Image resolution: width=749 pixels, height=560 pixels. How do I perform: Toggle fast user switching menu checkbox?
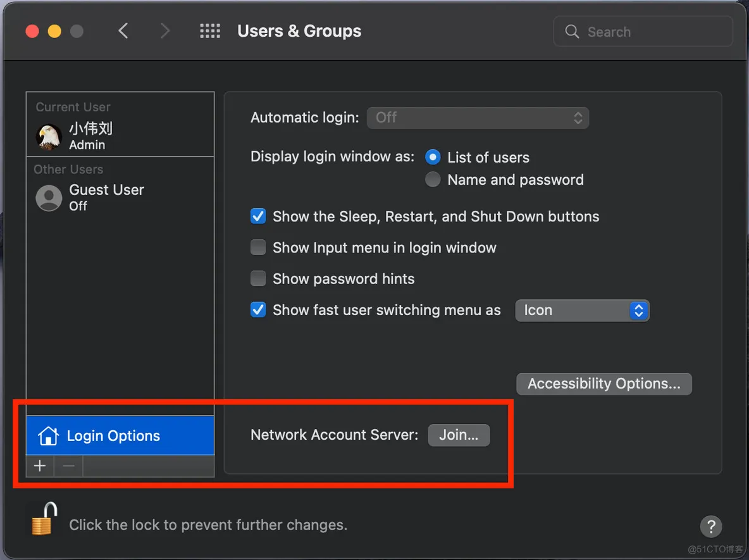(x=258, y=310)
